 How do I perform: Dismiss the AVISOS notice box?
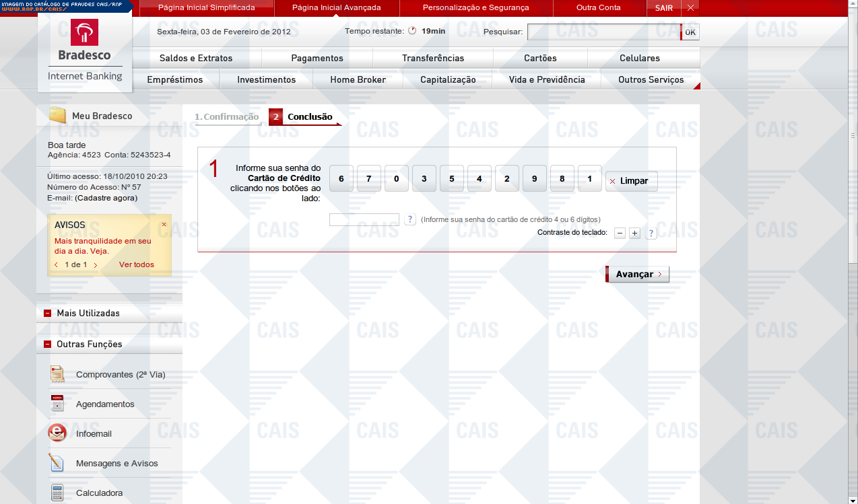point(164,225)
